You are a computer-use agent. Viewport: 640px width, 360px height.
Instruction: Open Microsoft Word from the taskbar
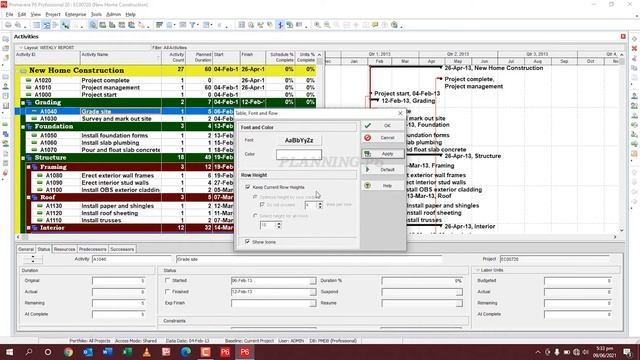pyautogui.click(x=107, y=352)
